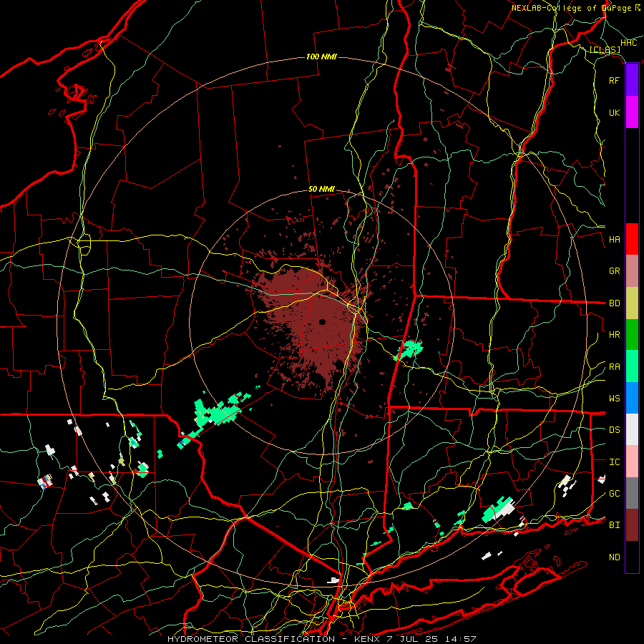Click the ND black legend swatch
644x644 pixels.
click(x=632, y=557)
